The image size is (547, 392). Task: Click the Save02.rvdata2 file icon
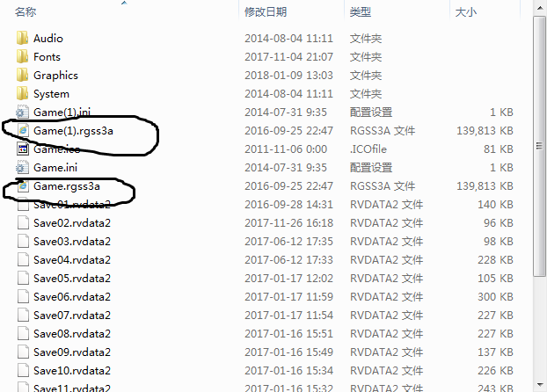[x=23, y=223]
